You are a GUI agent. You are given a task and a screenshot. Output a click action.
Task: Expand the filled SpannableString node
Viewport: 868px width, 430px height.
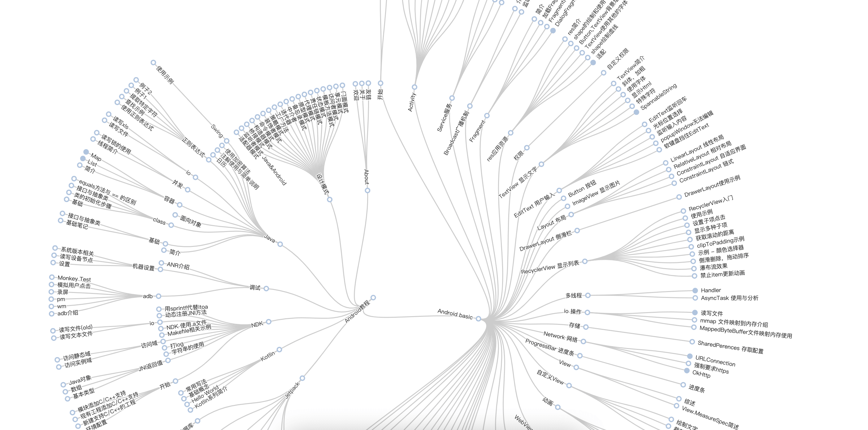[x=636, y=112]
